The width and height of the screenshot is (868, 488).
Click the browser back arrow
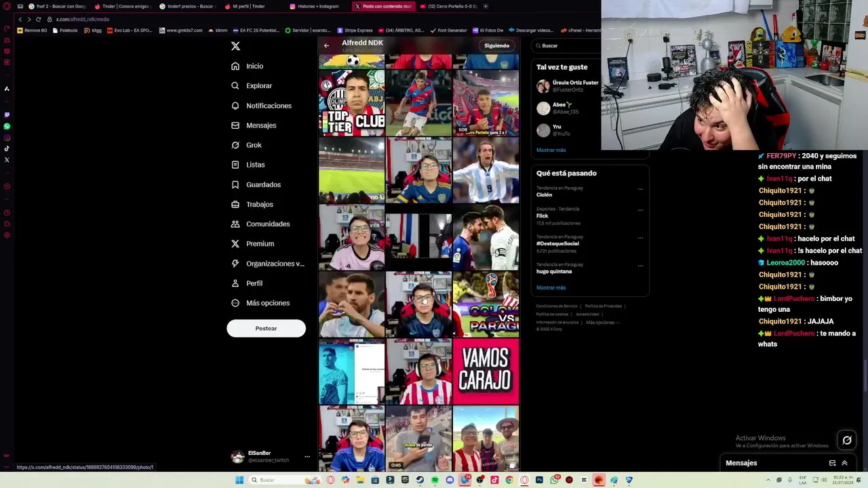tap(20, 19)
